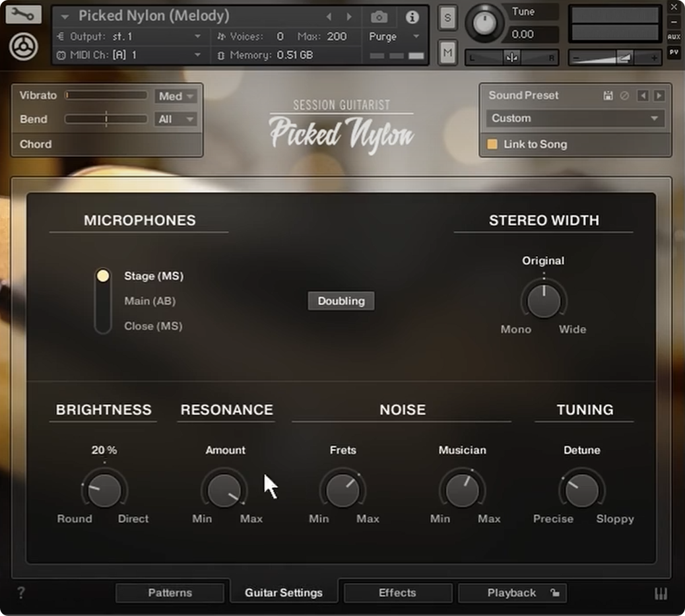Click the Bend slider

click(106, 119)
